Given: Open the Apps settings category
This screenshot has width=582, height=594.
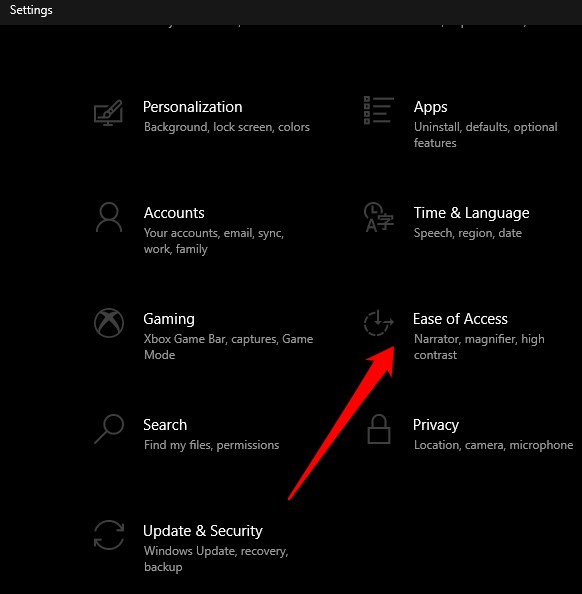Looking at the screenshot, I should (x=430, y=107).
